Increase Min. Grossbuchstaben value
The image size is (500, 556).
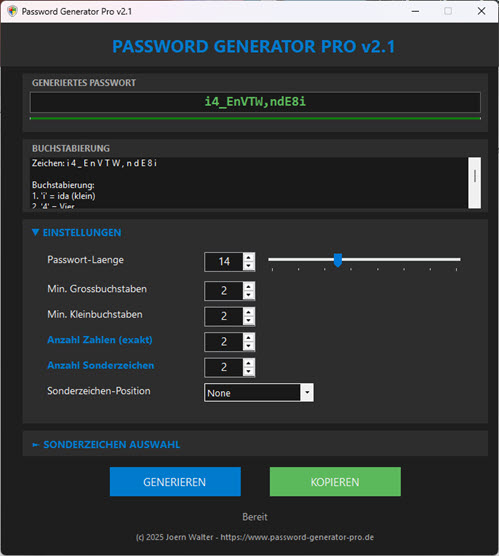click(x=249, y=287)
